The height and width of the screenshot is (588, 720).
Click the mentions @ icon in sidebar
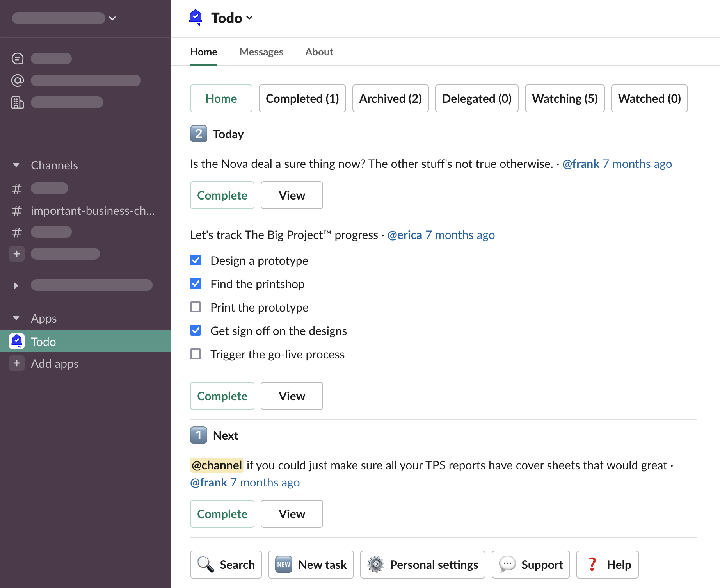(18, 80)
